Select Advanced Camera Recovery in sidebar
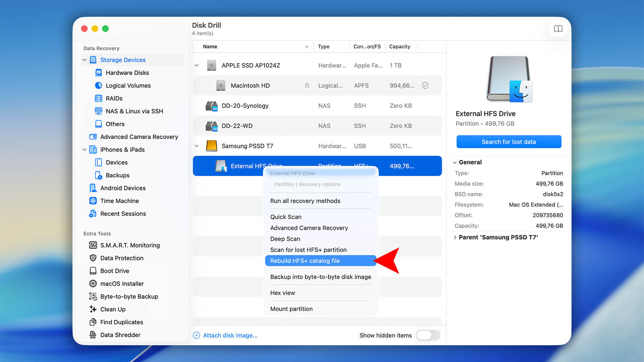This screenshot has height=362, width=644. (x=139, y=137)
